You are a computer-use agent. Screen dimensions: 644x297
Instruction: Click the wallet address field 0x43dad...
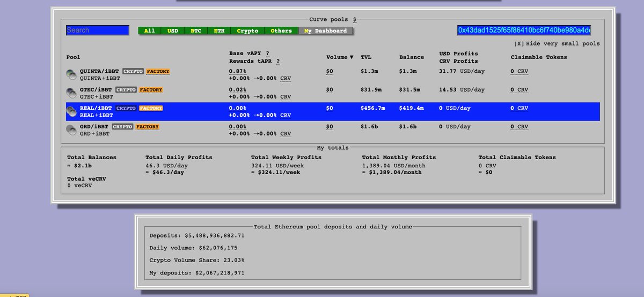pos(524,31)
